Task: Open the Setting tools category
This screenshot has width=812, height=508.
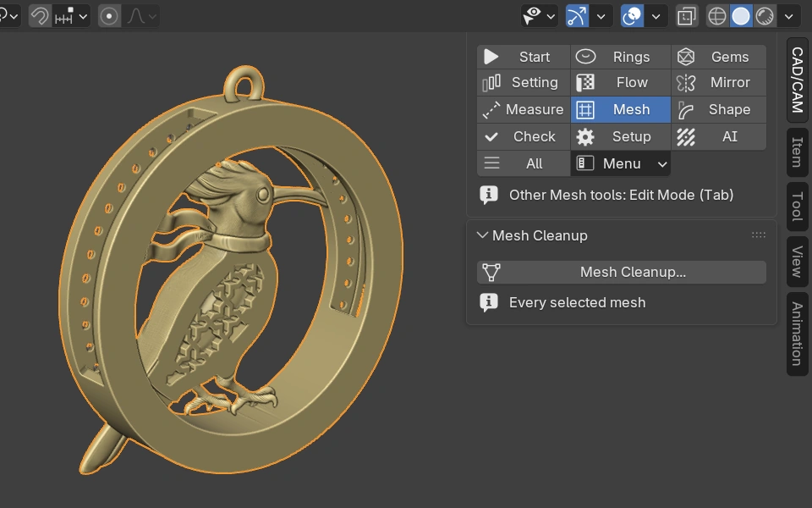Action: 524,82
